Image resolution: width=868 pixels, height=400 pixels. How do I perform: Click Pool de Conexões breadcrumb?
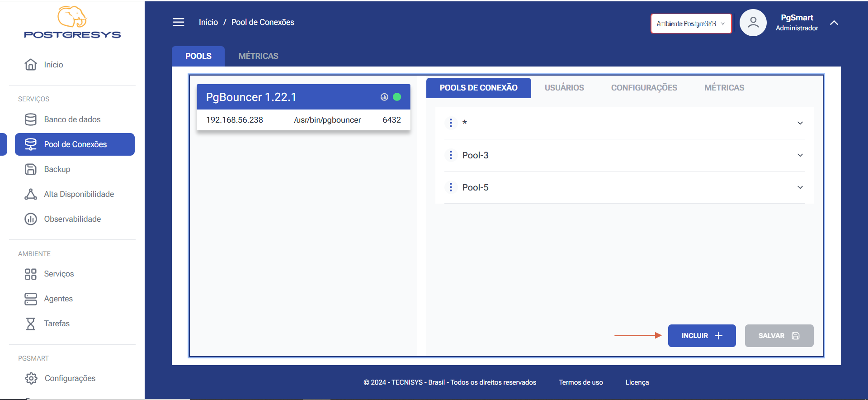(x=263, y=22)
